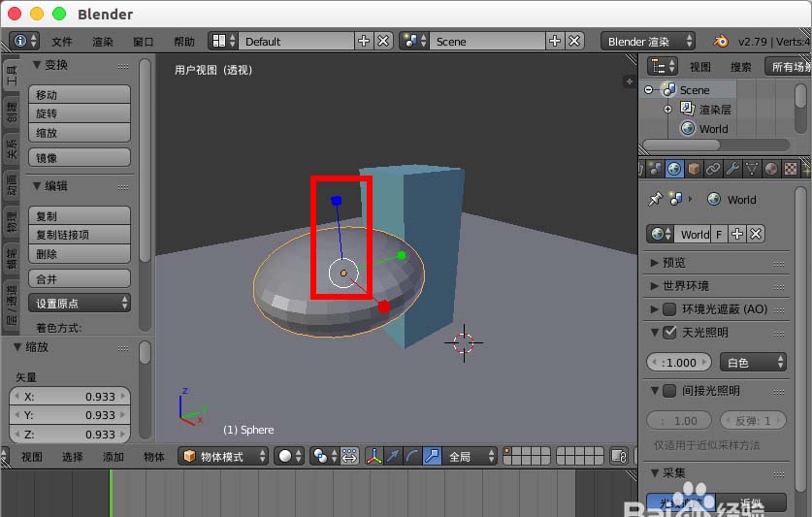
Task: Open the Texture checker tab
Action: click(x=791, y=169)
